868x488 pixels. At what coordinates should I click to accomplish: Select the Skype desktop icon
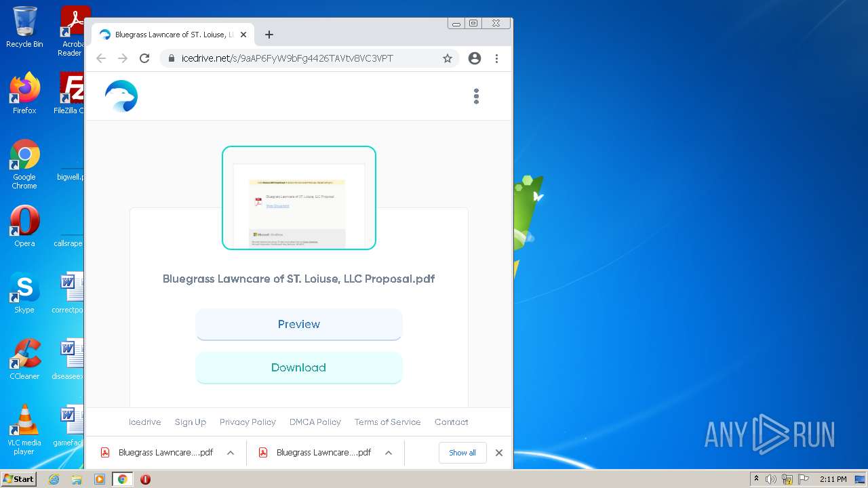point(24,293)
